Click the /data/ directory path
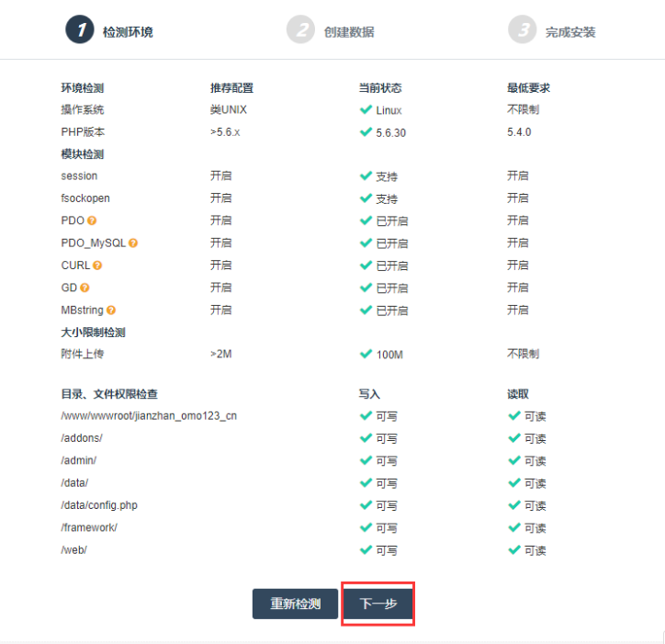The image size is (665, 644). pyautogui.click(x=74, y=483)
